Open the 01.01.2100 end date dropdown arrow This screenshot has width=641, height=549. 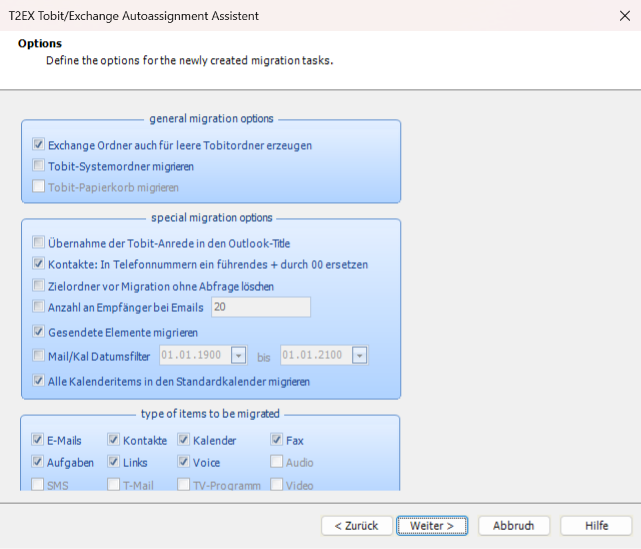pos(359,355)
